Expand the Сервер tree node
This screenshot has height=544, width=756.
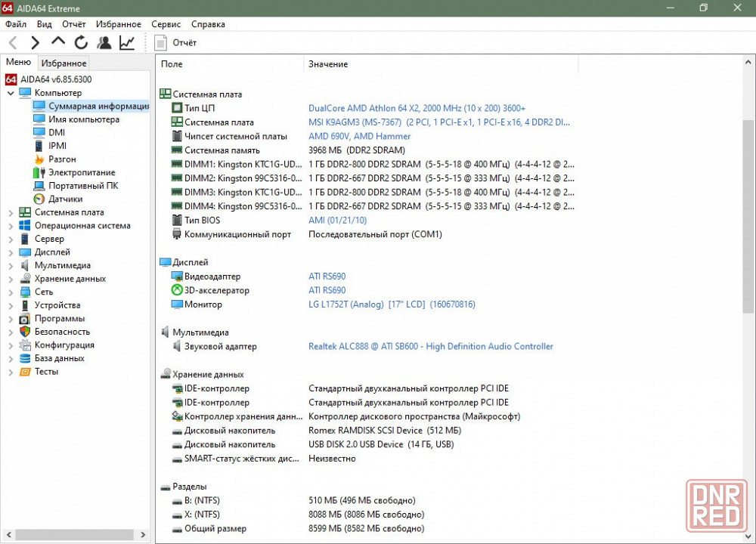coord(11,239)
